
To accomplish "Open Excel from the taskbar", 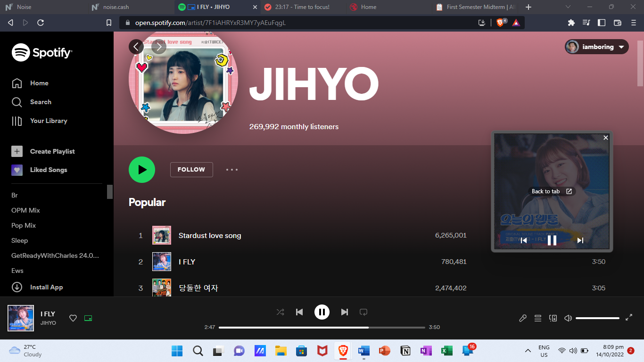I will tap(447, 351).
